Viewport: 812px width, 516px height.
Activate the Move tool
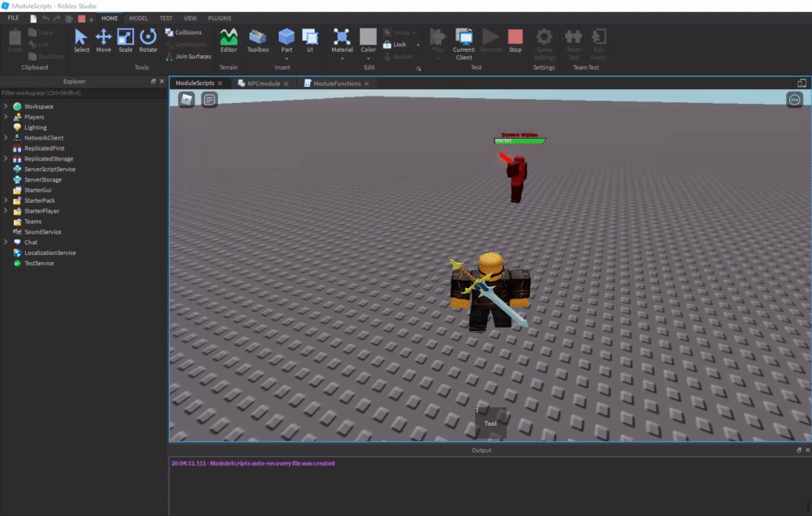[104, 41]
